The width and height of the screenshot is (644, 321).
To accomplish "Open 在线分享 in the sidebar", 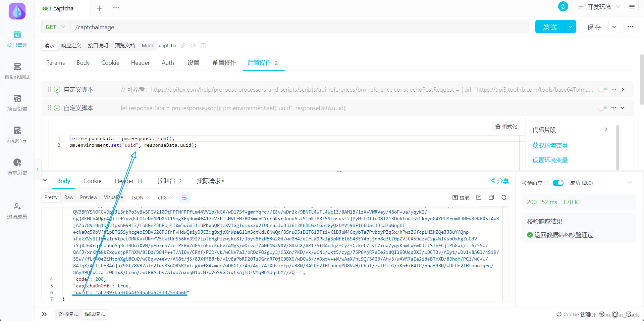I will [17, 135].
